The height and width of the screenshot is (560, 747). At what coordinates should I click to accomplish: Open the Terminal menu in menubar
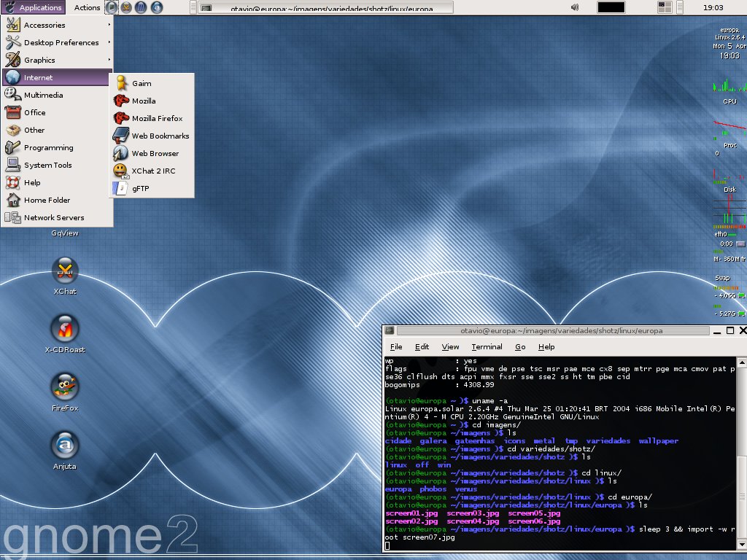(x=487, y=346)
